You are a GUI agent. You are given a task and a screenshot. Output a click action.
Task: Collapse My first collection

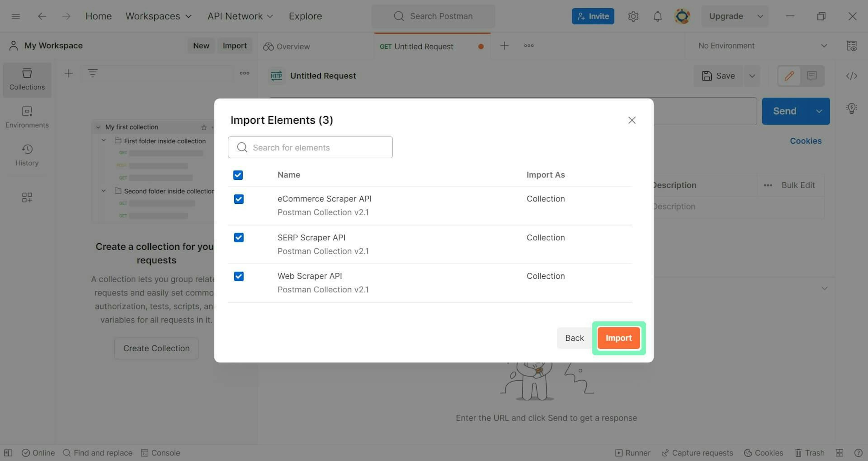(x=98, y=127)
